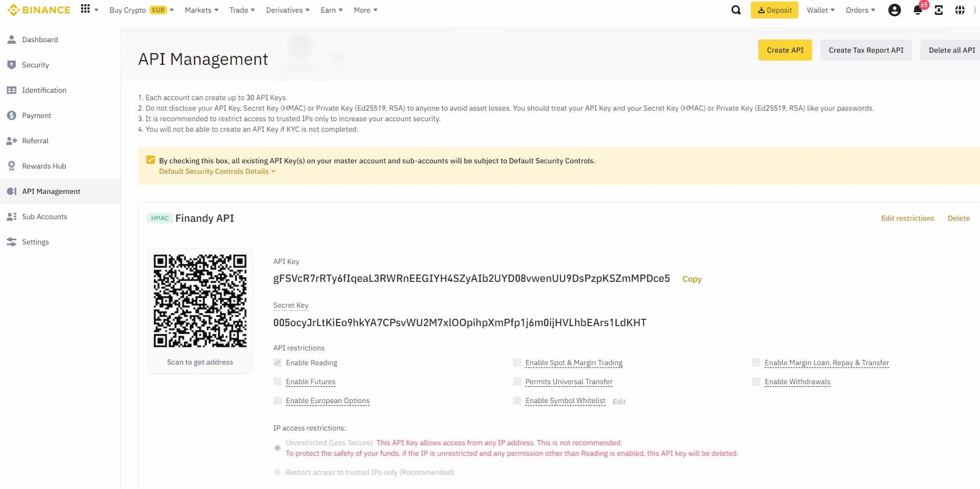Copy the API Key

(x=692, y=279)
